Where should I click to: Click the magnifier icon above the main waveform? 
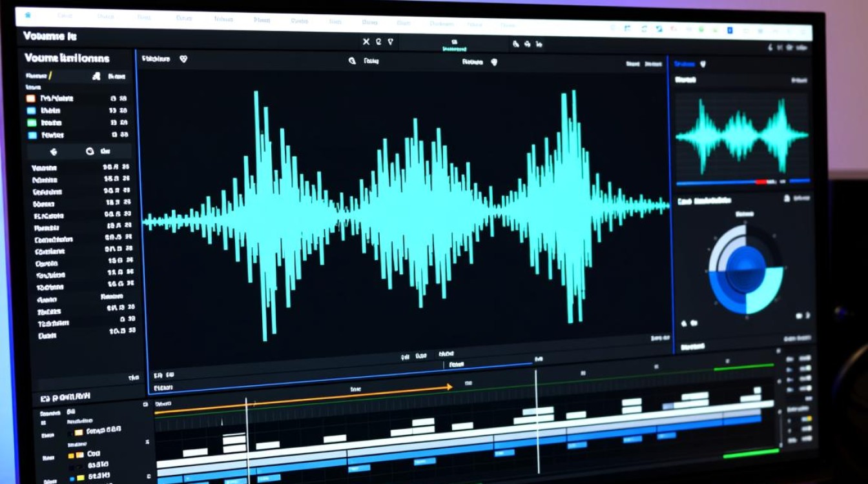[x=352, y=61]
